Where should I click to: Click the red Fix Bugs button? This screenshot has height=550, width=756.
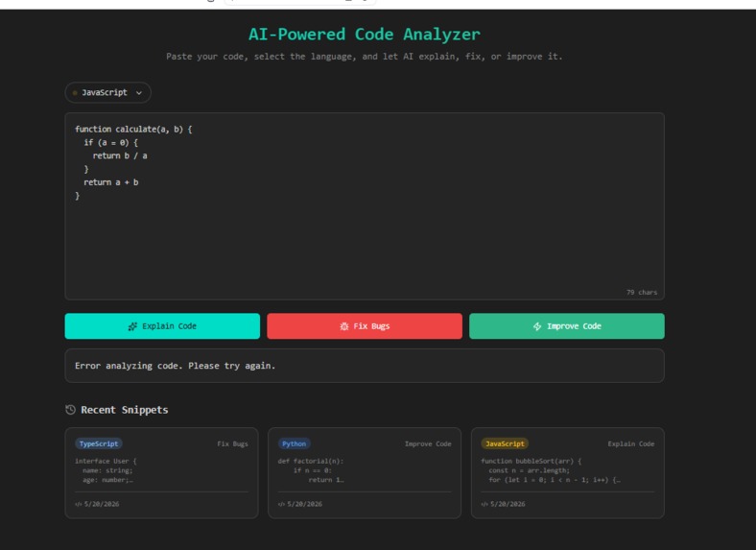click(365, 326)
